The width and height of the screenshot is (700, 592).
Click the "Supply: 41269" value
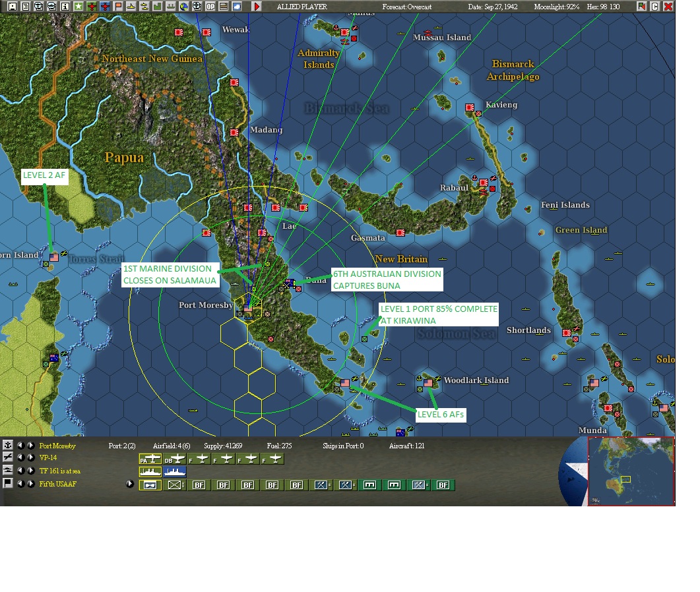223,446
